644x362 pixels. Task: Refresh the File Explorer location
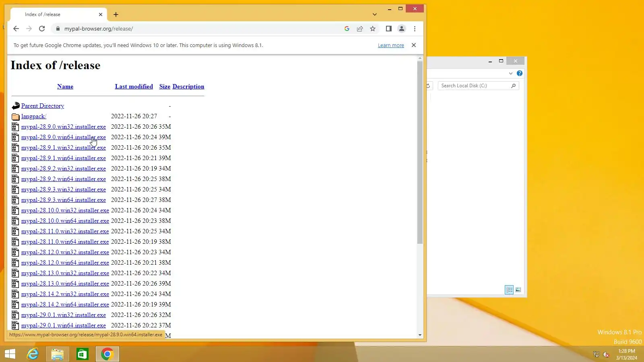click(428, 86)
